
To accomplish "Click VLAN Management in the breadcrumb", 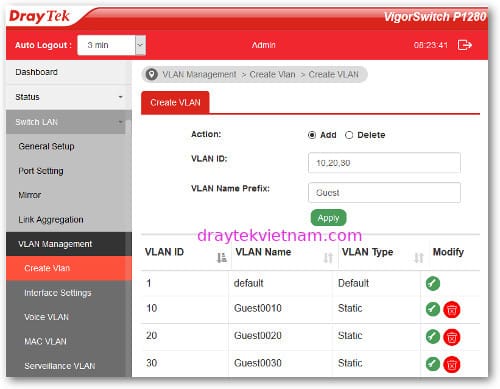I will (199, 74).
